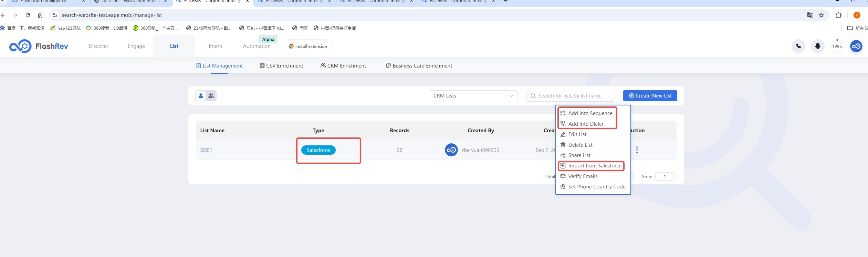The width and height of the screenshot is (868, 257).
Task: Click the Go to page number field
Action: (665, 177)
